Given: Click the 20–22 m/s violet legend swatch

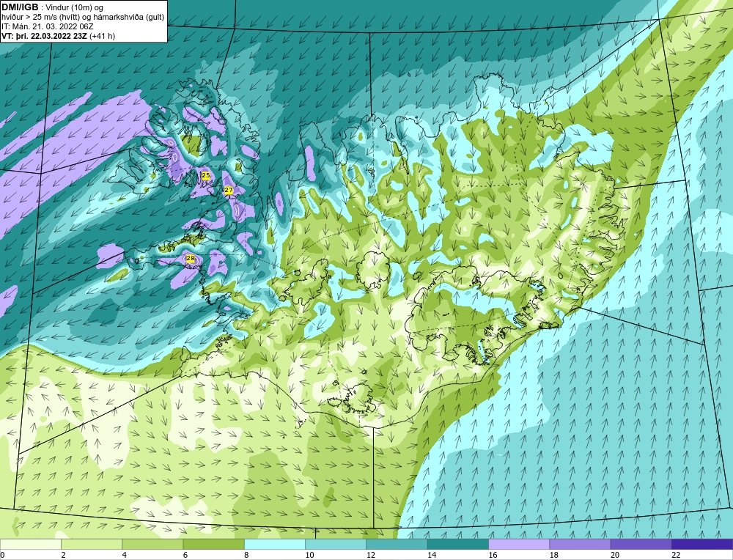Looking at the screenshot, I should (641, 544).
